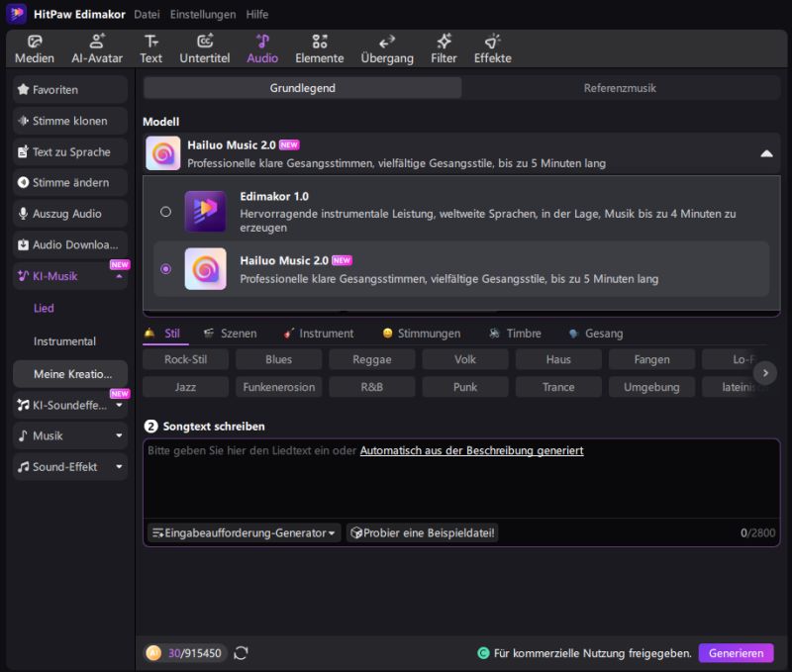Select the Edimakor 1.0 radio button
The width and height of the screenshot is (792, 672).
click(x=165, y=212)
